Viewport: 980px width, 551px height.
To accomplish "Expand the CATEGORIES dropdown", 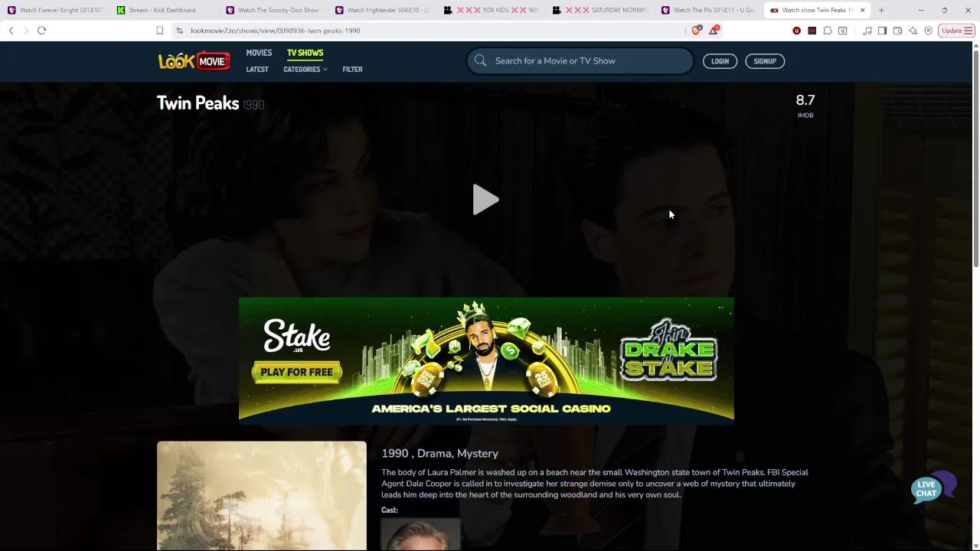I will 305,70.
